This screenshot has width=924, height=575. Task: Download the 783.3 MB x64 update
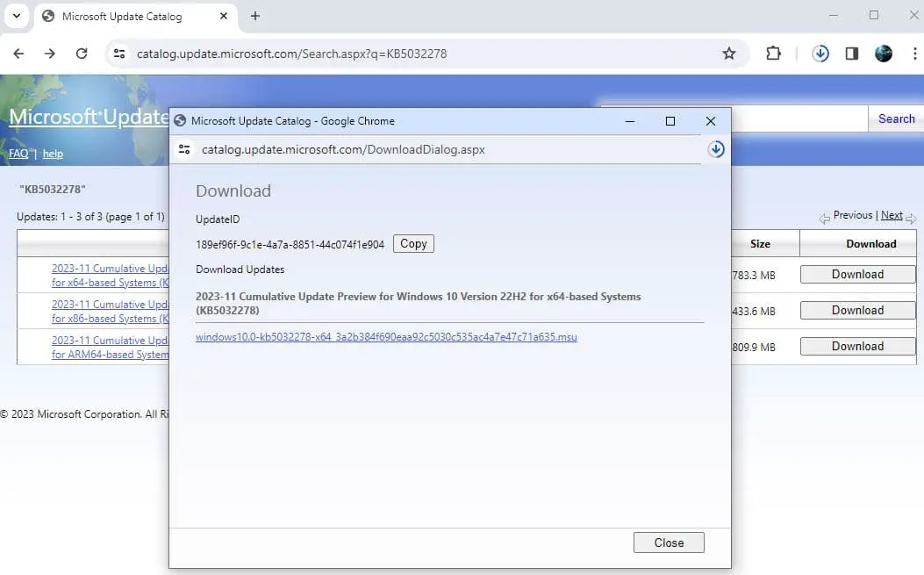point(857,274)
